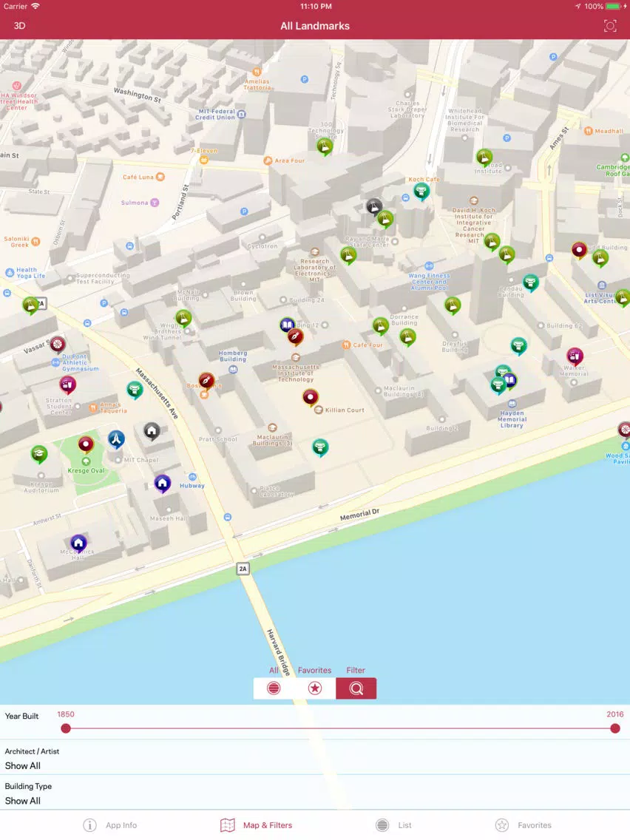Tap the red pin near Ludd Building
630x840 pixels.
coord(579,250)
